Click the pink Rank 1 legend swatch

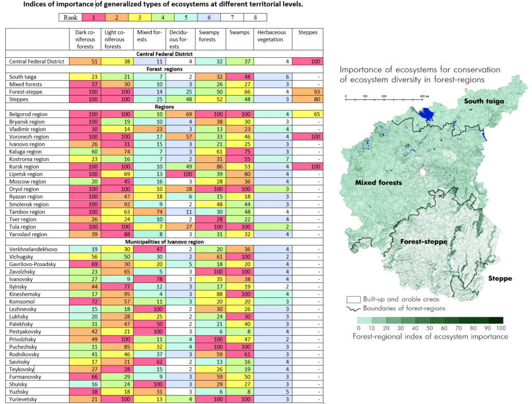pos(94,17)
